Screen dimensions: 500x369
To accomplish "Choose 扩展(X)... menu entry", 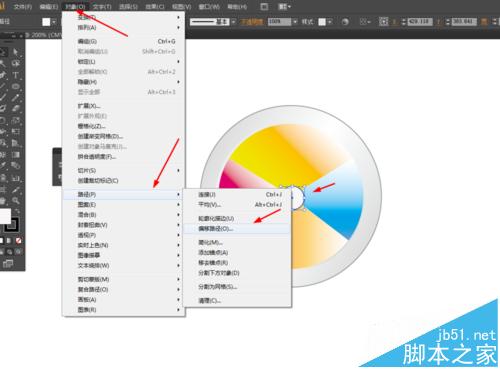I will pyautogui.click(x=124, y=106).
